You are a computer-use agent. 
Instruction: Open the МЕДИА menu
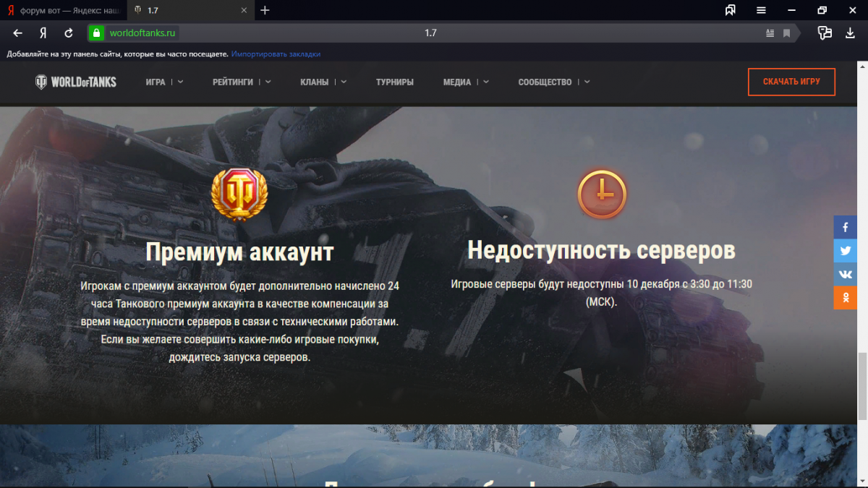pos(457,82)
